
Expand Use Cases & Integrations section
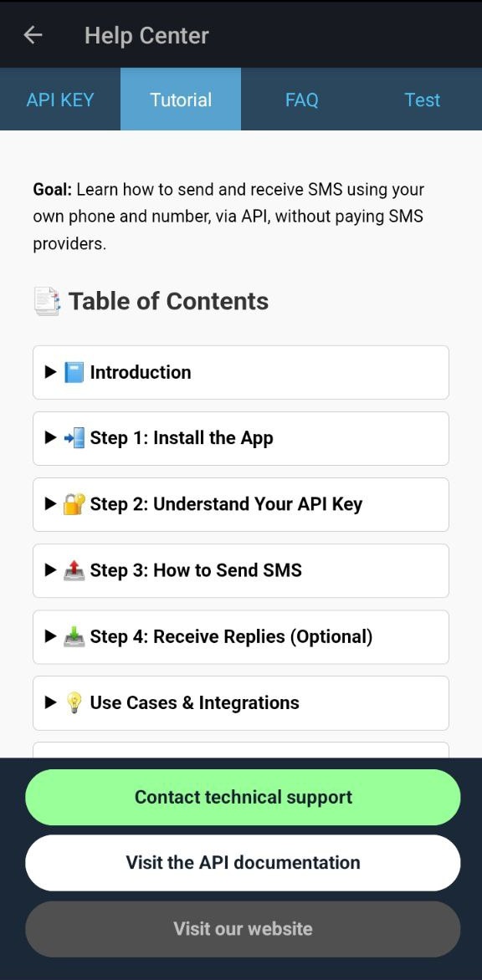pyautogui.click(x=241, y=703)
